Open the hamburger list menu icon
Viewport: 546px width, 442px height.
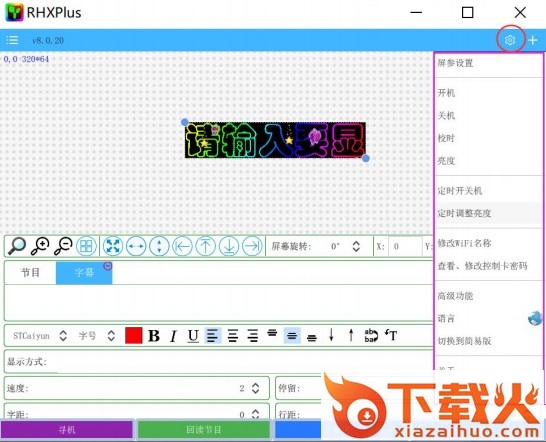12,40
